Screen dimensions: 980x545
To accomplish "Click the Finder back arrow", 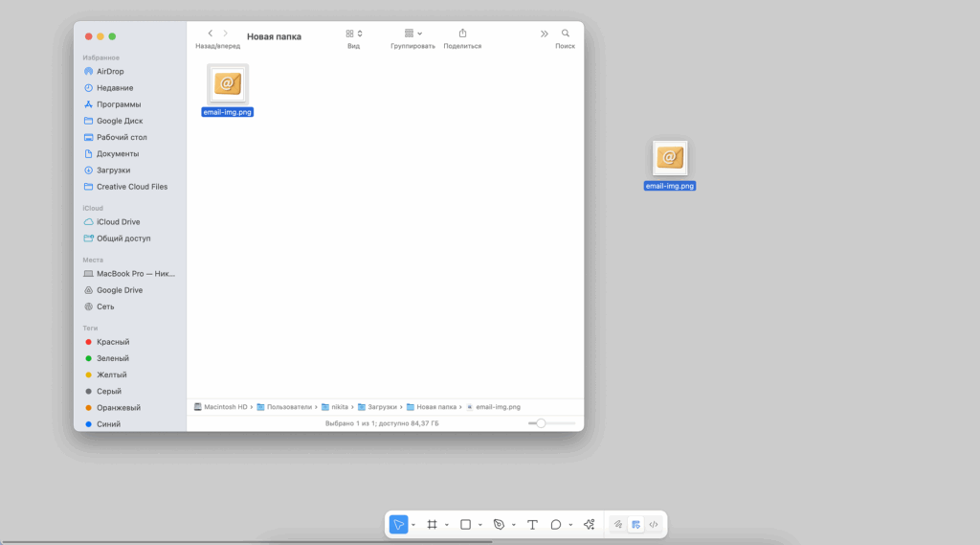I will tap(210, 34).
